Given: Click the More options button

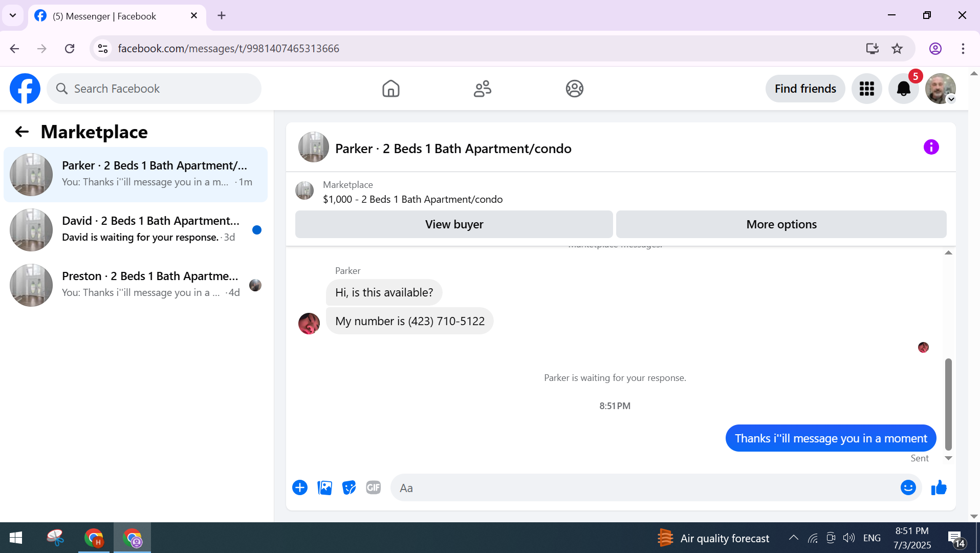Looking at the screenshot, I should point(781,224).
